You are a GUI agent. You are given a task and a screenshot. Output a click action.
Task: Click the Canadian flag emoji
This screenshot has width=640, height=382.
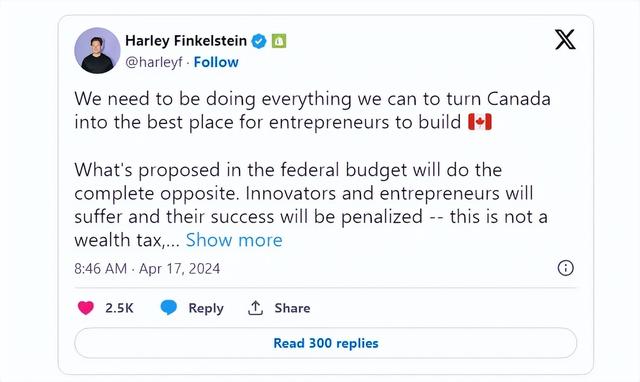pos(480,122)
